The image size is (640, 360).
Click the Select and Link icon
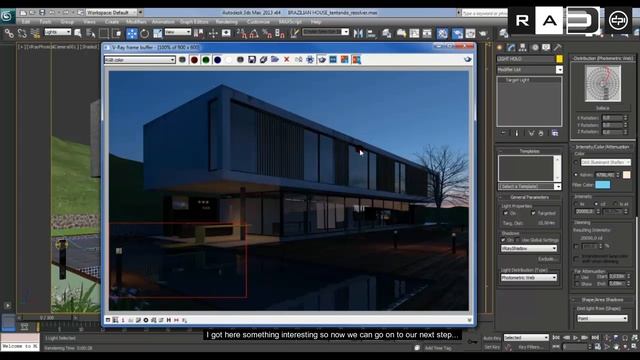(x=9, y=33)
